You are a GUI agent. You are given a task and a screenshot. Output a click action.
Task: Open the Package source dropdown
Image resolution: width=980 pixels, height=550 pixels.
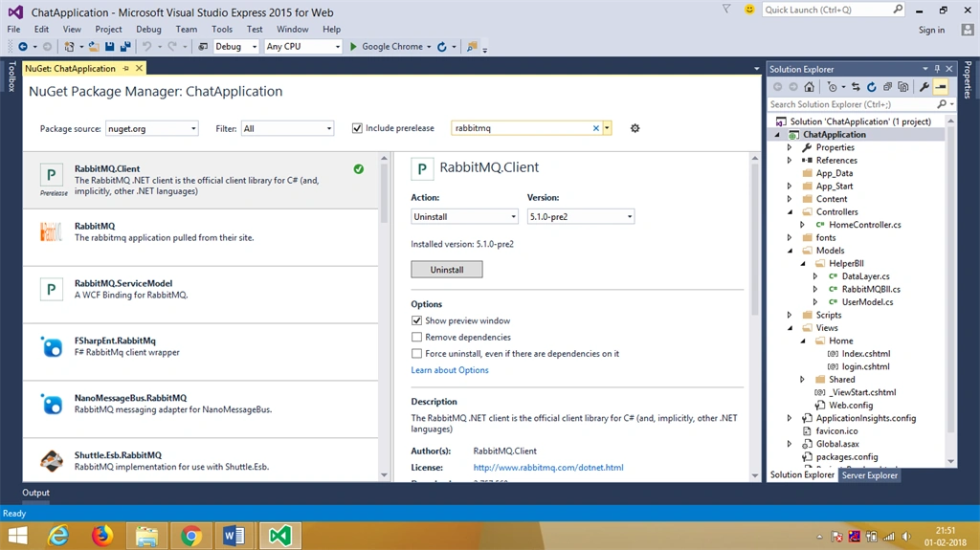[x=152, y=128]
